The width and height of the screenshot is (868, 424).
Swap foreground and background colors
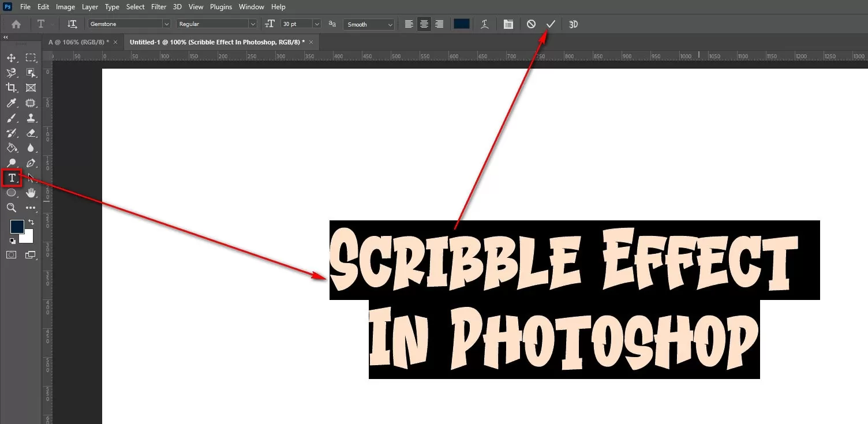(31, 222)
